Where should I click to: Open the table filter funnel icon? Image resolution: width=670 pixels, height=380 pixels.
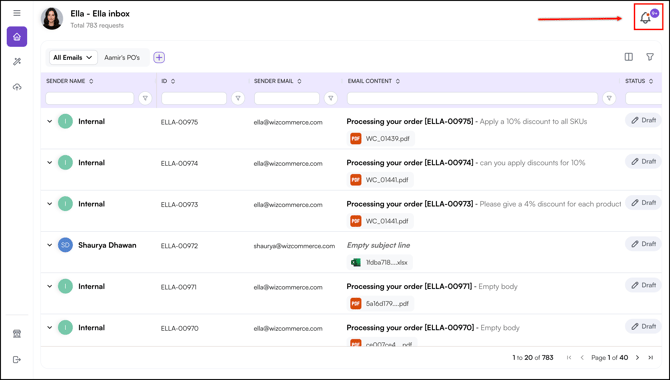click(x=650, y=57)
